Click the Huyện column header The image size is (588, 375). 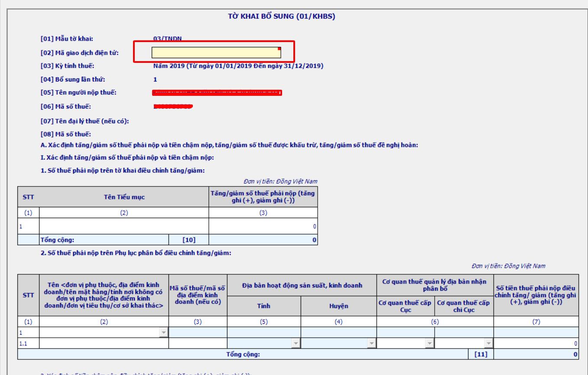point(338,306)
